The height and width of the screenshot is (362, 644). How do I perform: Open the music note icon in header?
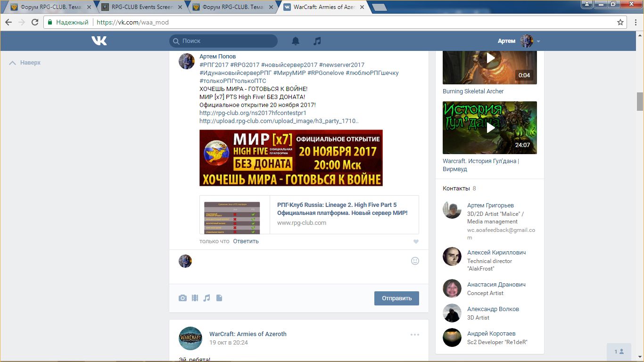tap(317, 41)
